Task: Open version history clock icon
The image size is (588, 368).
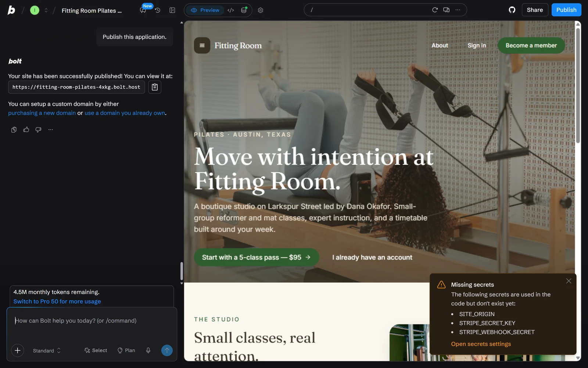Action: point(158,10)
